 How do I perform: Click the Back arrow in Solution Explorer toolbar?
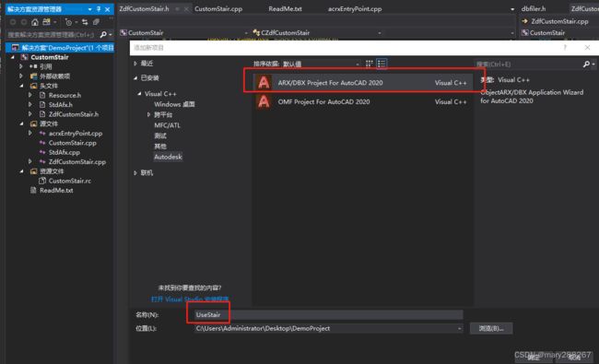(13, 22)
